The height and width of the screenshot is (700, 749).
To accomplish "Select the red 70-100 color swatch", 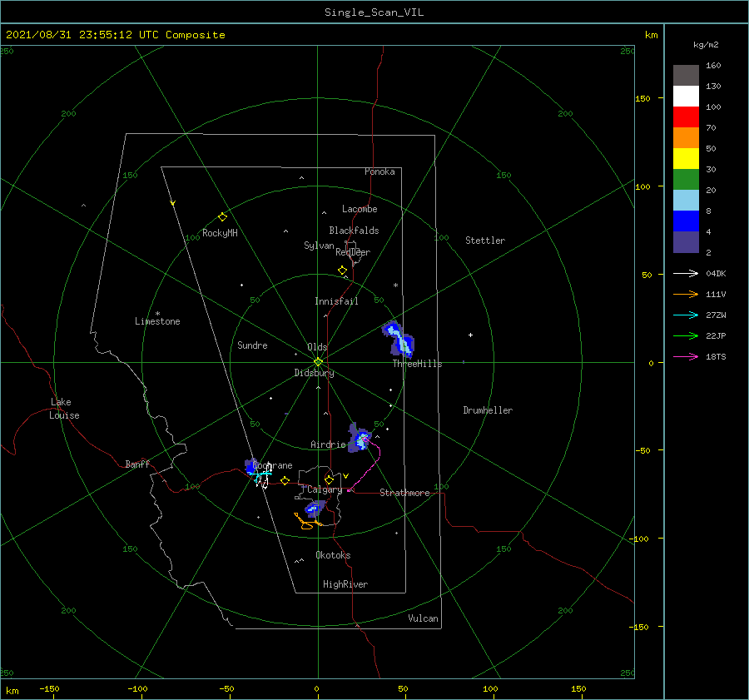I will (686, 117).
